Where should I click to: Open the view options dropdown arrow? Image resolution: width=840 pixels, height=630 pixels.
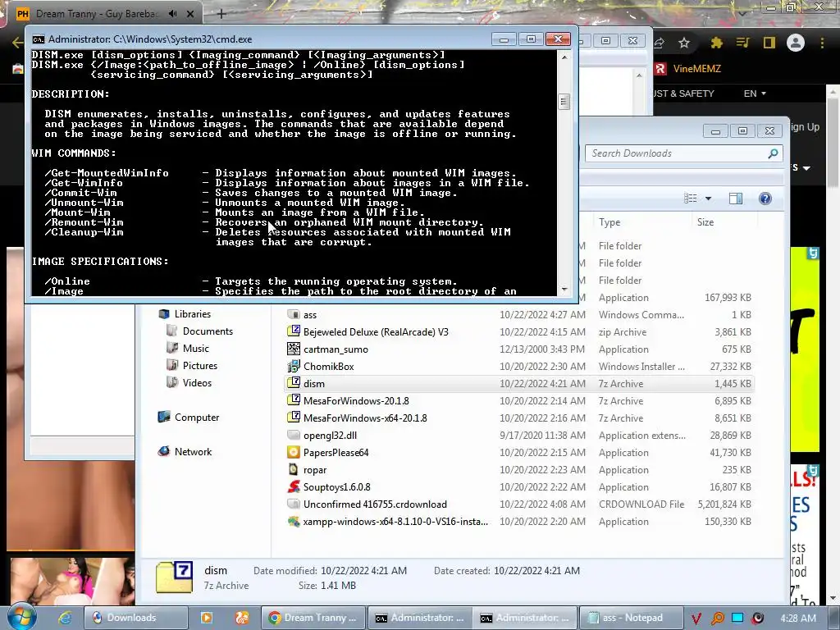click(708, 199)
